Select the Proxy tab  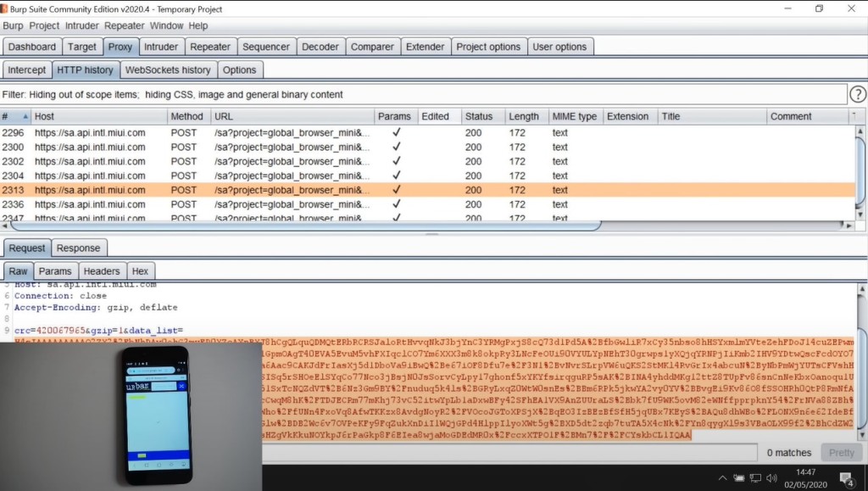tap(120, 47)
